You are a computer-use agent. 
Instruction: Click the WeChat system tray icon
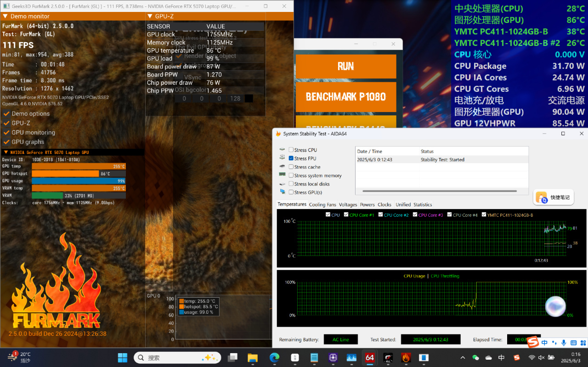point(475,358)
